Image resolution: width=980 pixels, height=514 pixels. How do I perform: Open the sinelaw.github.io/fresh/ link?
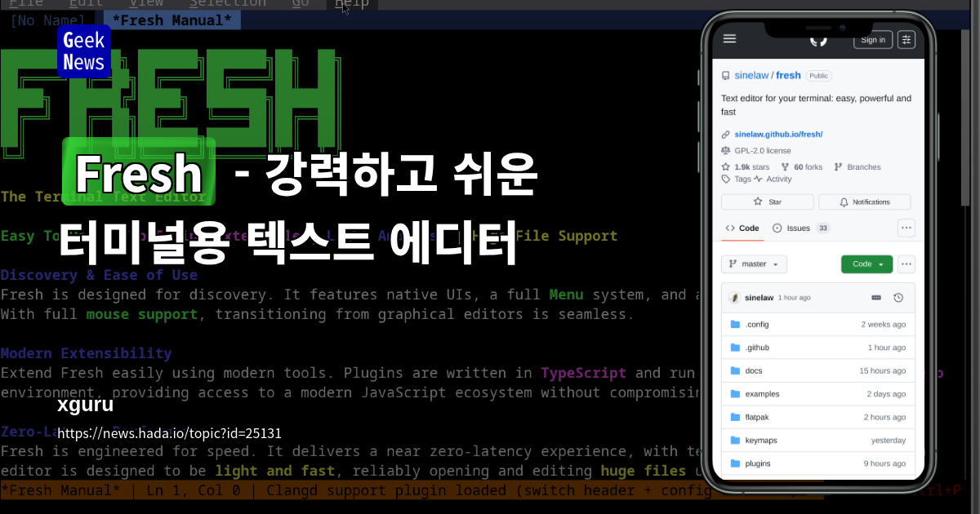coord(777,134)
